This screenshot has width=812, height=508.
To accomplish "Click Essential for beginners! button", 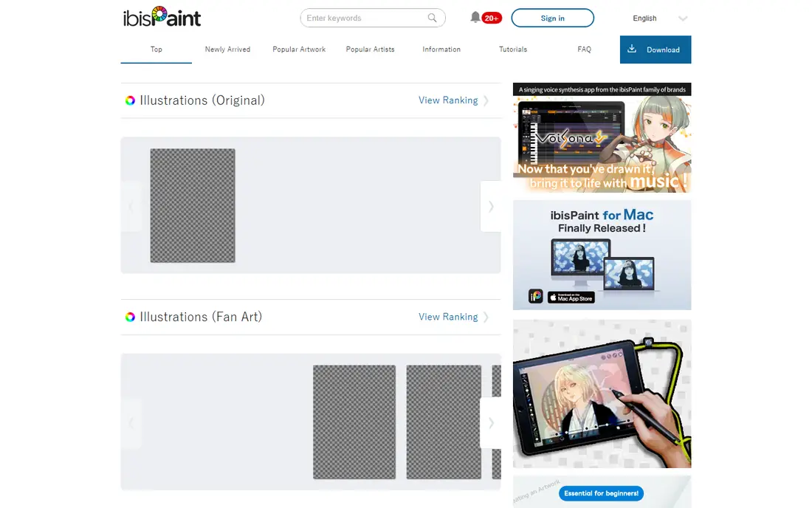I will tap(601, 493).
